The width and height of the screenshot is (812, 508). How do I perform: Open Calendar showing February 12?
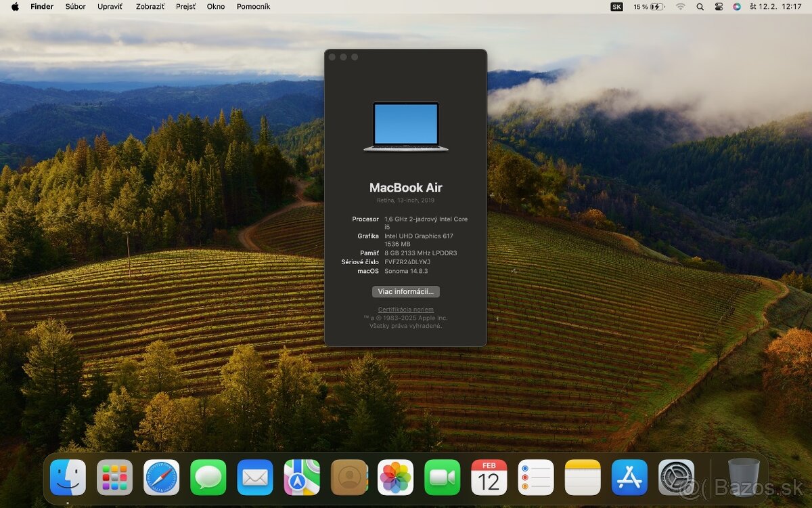[x=489, y=478]
